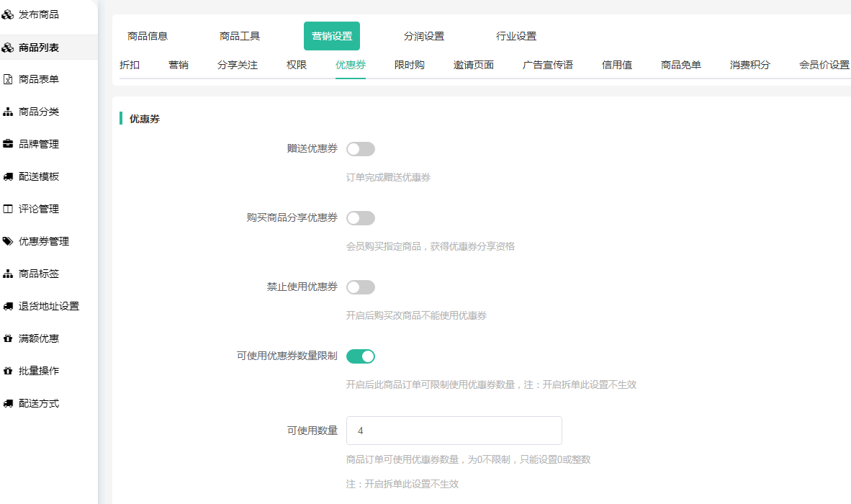Click the 优惠券管理 tags icon
Image resolution: width=851 pixels, height=504 pixels.
pos(8,241)
